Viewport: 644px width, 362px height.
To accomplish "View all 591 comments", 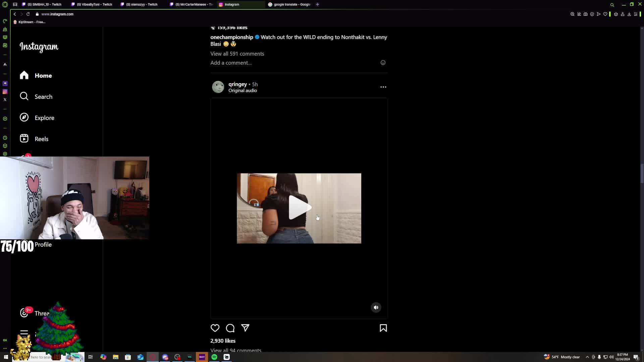I will (x=237, y=54).
